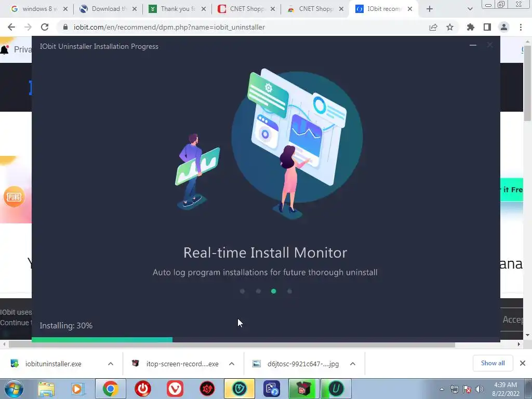The width and height of the screenshot is (532, 399).
Task: Click the PUBG badge icon on webpage
Action: pos(14,196)
